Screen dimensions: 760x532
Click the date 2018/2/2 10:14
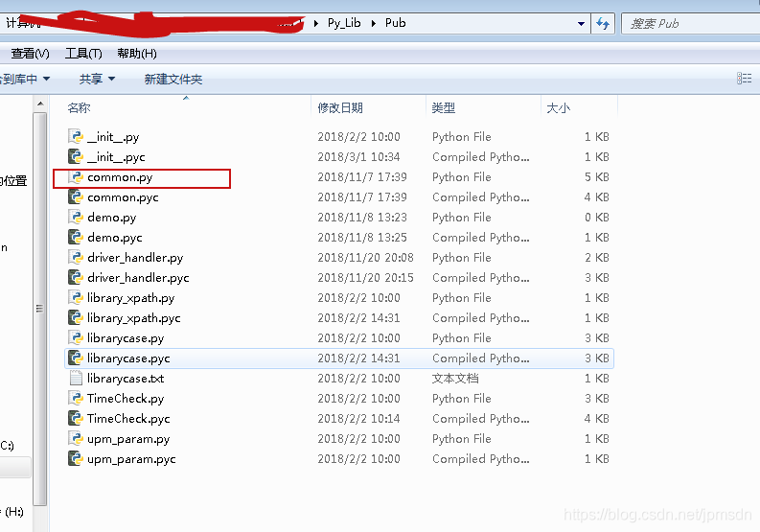coord(358,419)
